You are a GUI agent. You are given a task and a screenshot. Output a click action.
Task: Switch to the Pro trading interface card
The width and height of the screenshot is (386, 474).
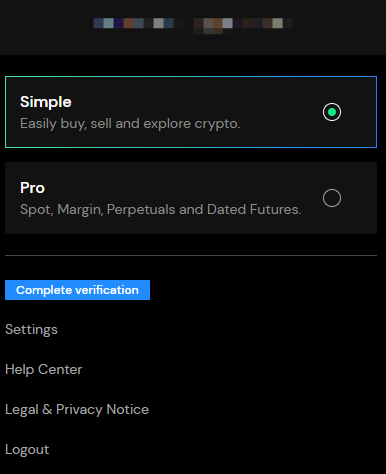point(191,198)
